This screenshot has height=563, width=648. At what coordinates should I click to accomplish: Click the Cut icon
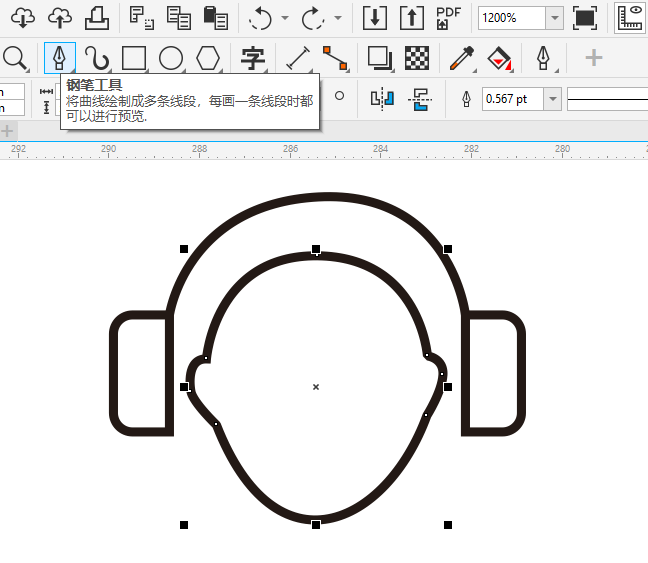(142, 18)
